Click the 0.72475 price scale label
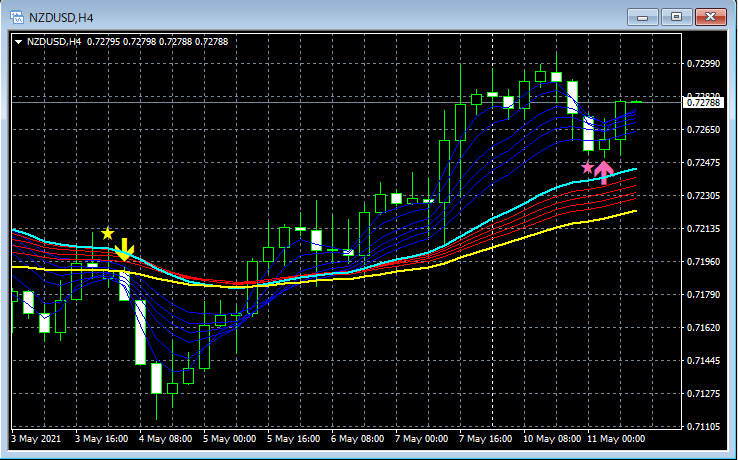Viewport: 739px width, 460px height. pyautogui.click(x=704, y=163)
